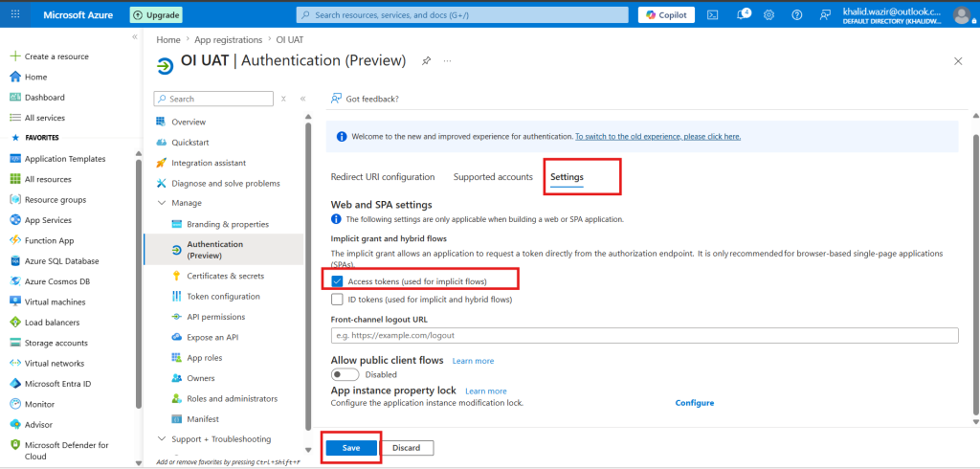The width and height of the screenshot is (980, 469).
Task: Pin the OI UAT blade
Action: tap(426, 60)
